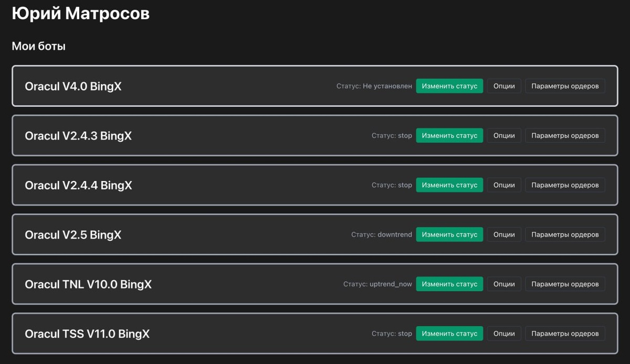Select the Oracul TSS V11.0 BingX bot title

pyautogui.click(x=87, y=334)
